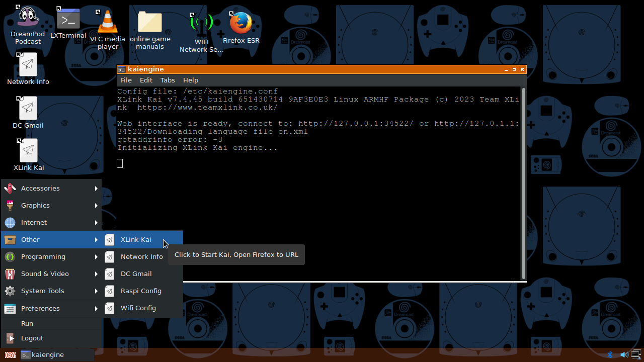The image size is (644, 362).
Task: Minimize the kaiengine terminal window
Action: tap(506, 69)
